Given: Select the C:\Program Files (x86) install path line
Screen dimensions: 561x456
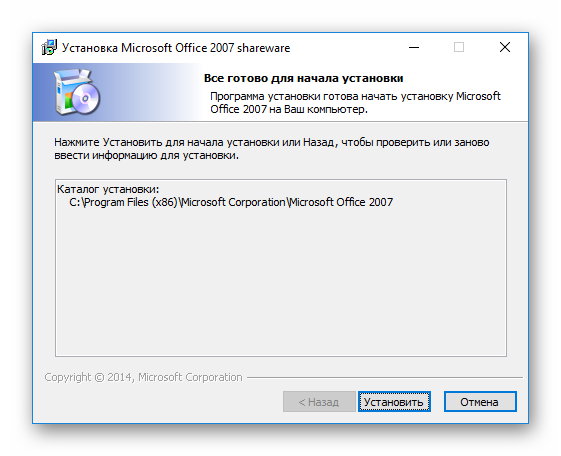Looking at the screenshot, I should pos(231,202).
